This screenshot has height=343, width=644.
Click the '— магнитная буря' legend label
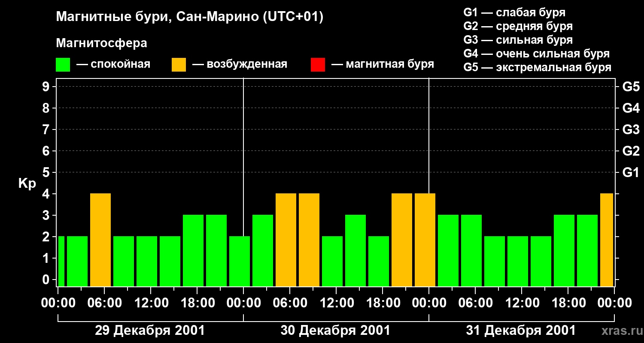(x=383, y=65)
